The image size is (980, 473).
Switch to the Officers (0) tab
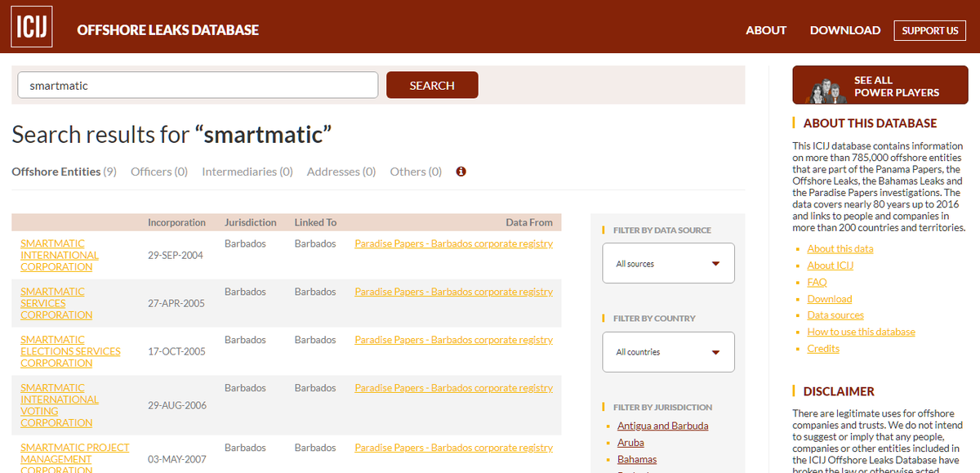pyautogui.click(x=159, y=172)
